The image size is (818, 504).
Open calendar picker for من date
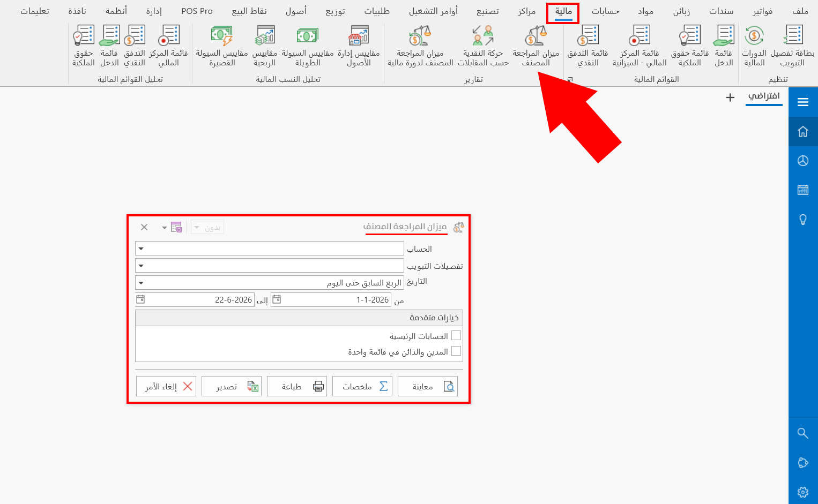click(x=276, y=299)
